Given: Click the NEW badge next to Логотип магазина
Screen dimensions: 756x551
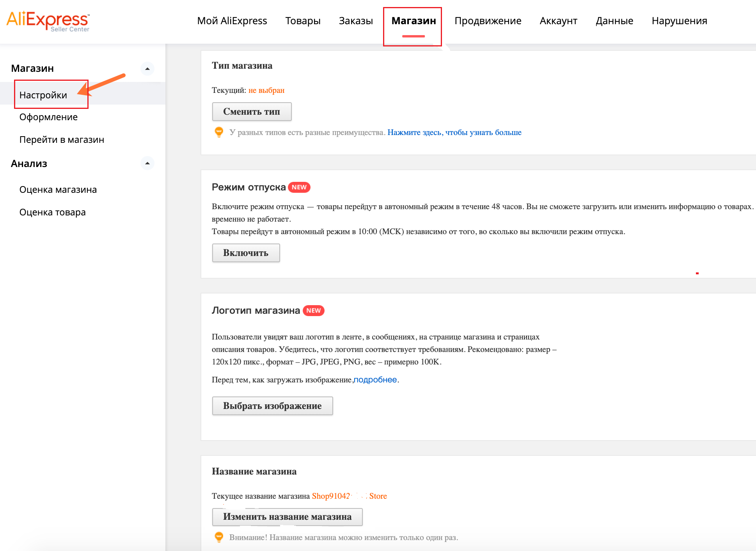Looking at the screenshot, I should click(x=314, y=311).
